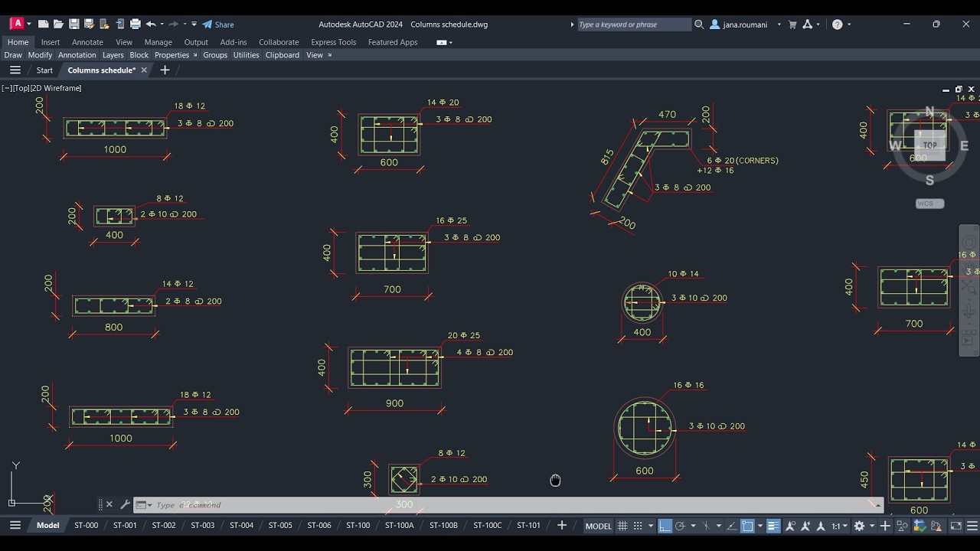Click the command line customize wrench icon

click(125, 504)
